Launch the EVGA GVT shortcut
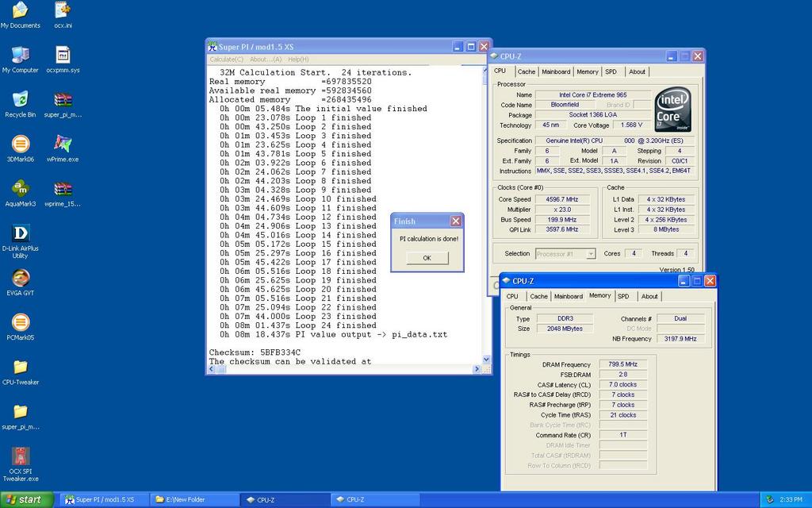Viewport: 812px width, 508px height. (20, 278)
